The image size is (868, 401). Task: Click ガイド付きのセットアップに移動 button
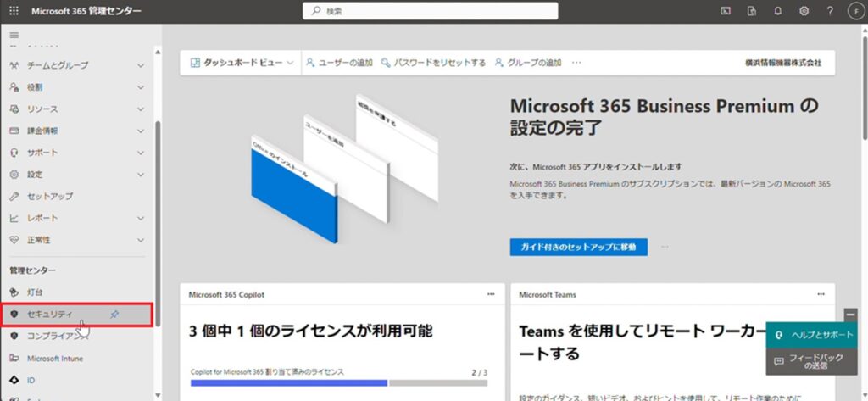[x=578, y=247]
